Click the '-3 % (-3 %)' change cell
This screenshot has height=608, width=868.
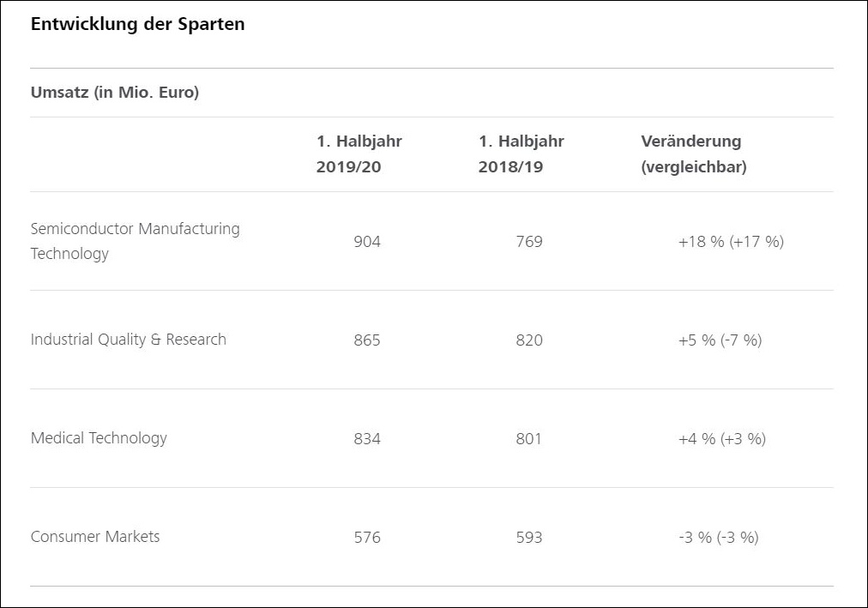coord(718,538)
